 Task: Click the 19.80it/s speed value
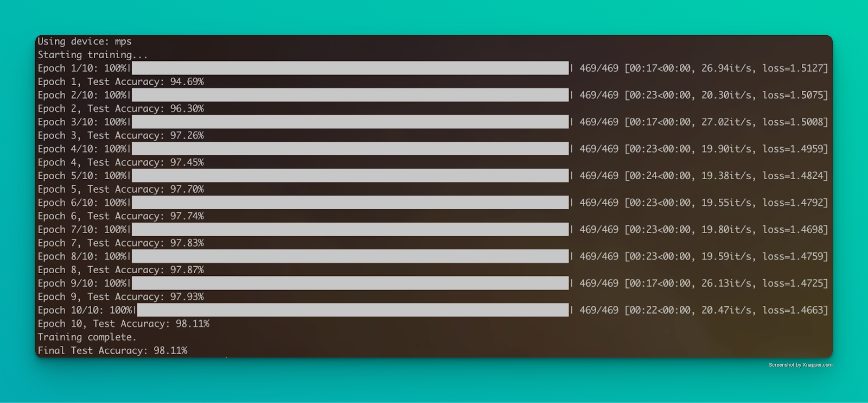click(x=727, y=229)
